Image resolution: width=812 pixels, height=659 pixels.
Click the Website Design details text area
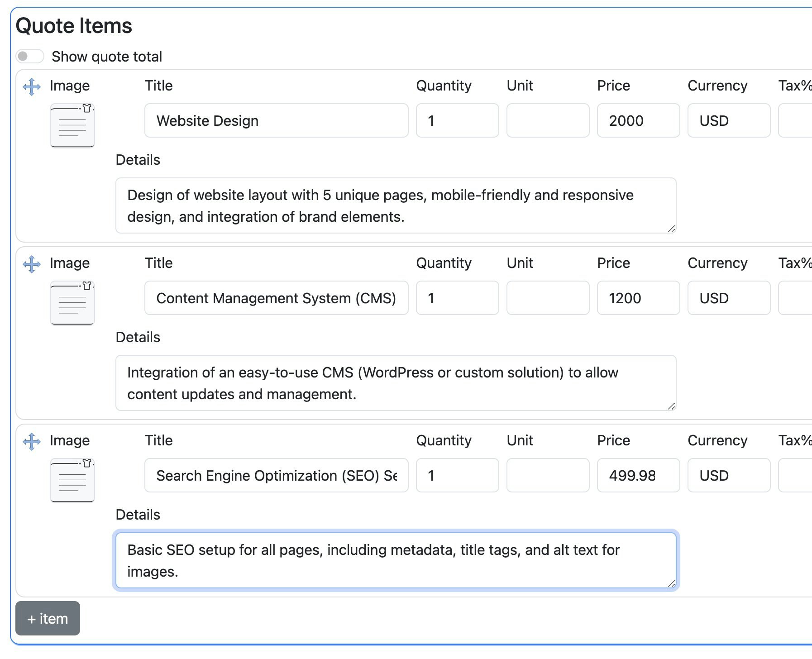pyautogui.click(x=396, y=206)
